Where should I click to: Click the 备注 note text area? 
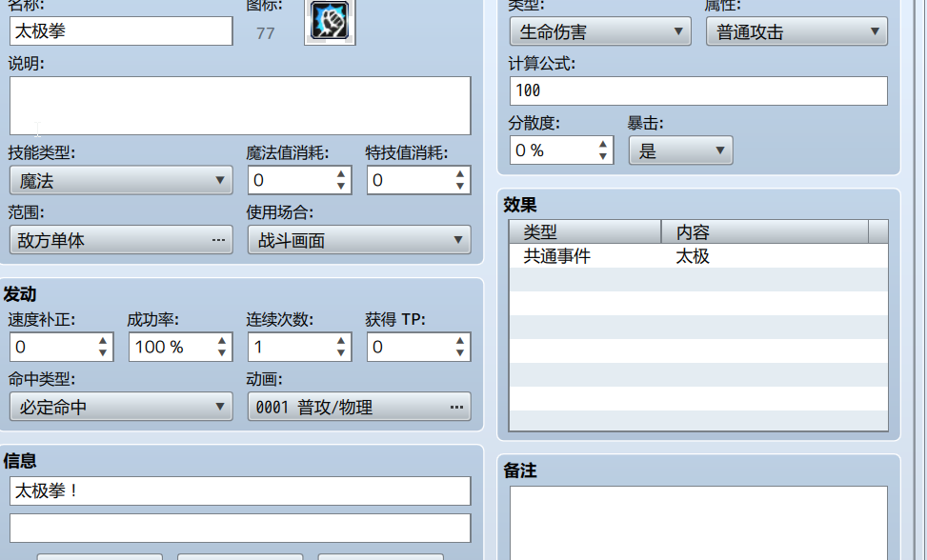point(698,523)
